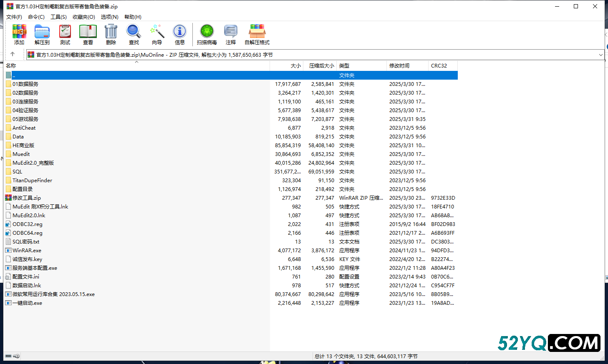Click the 9732E33D CRC32 value
Viewport: 608px width, 364px height.
coord(443,198)
